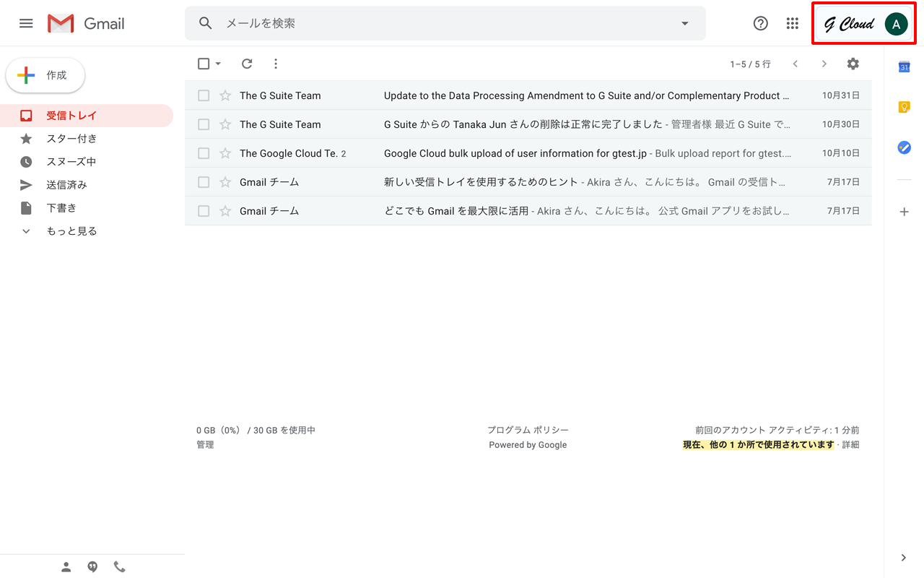Check the Tanaka Jun email checkbox
Viewport: 924px width, 578px height.
coord(204,124)
